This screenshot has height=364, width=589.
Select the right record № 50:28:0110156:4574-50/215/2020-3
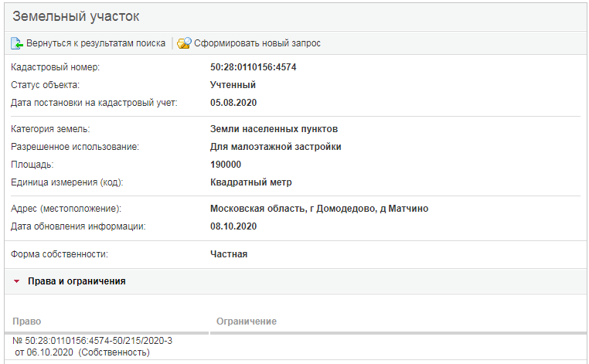93,341
